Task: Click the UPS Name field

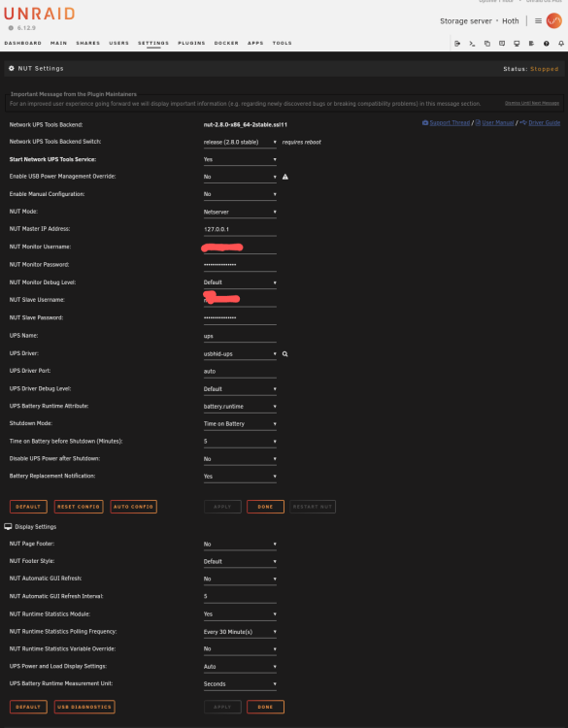Action: click(x=240, y=336)
